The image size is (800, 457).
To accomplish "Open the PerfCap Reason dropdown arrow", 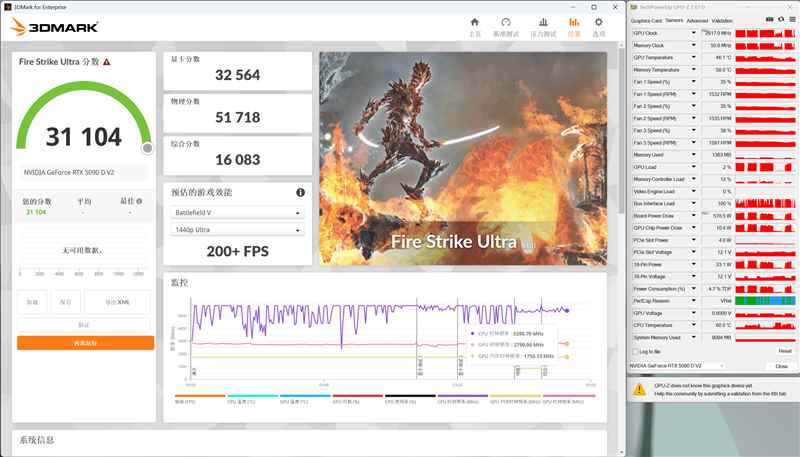I will click(x=693, y=301).
